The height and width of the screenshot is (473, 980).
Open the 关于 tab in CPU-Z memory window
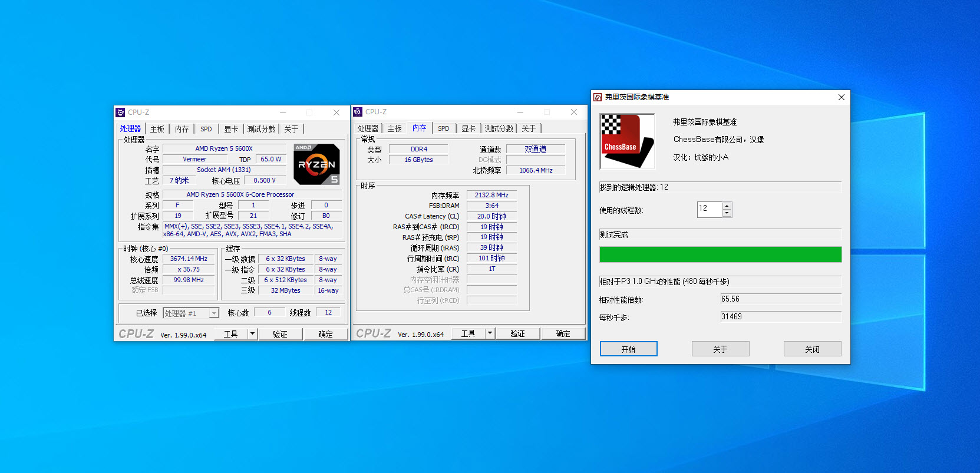point(529,128)
